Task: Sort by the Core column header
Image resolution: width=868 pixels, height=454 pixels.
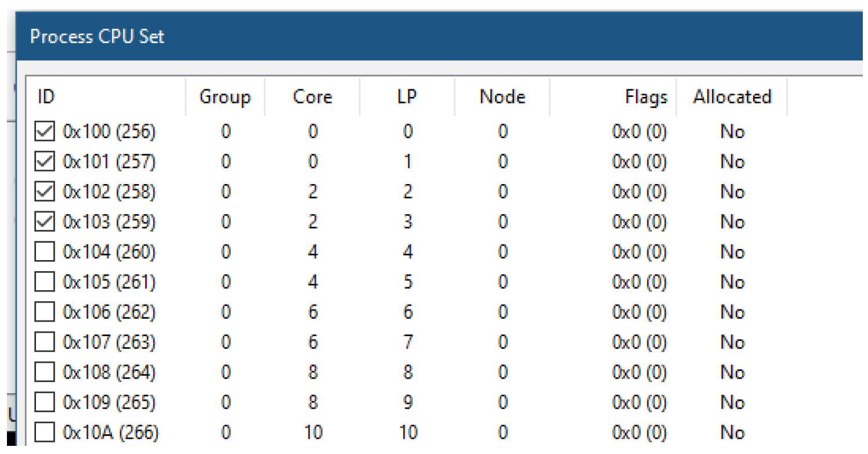Action: (312, 96)
